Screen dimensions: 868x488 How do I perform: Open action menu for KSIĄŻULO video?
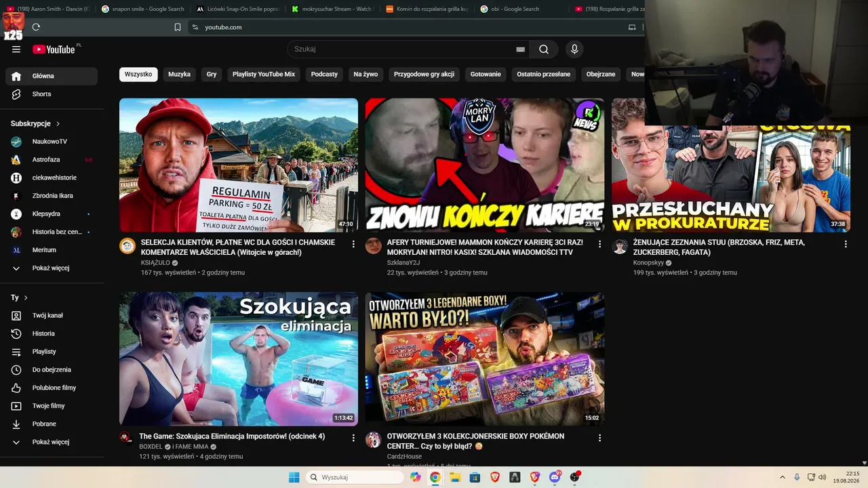click(x=353, y=243)
